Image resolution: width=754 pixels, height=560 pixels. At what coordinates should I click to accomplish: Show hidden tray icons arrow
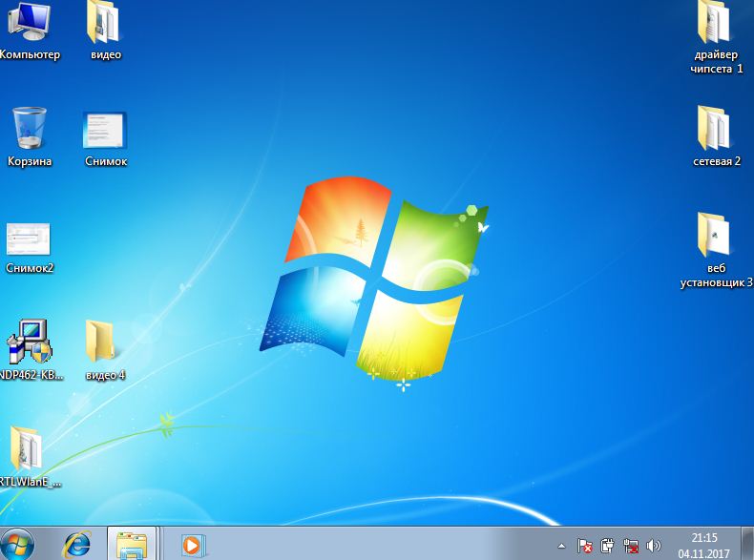click(x=560, y=547)
